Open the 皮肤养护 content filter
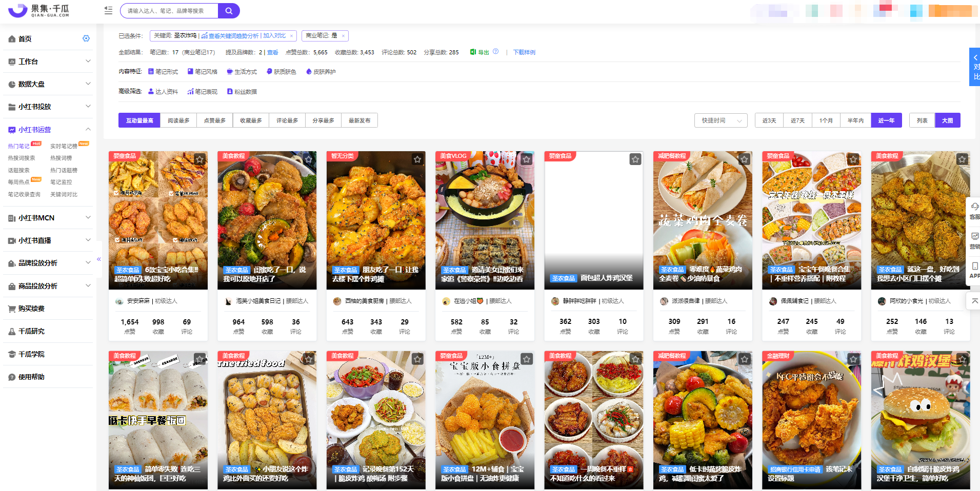980x491 pixels. tap(321, 72)
